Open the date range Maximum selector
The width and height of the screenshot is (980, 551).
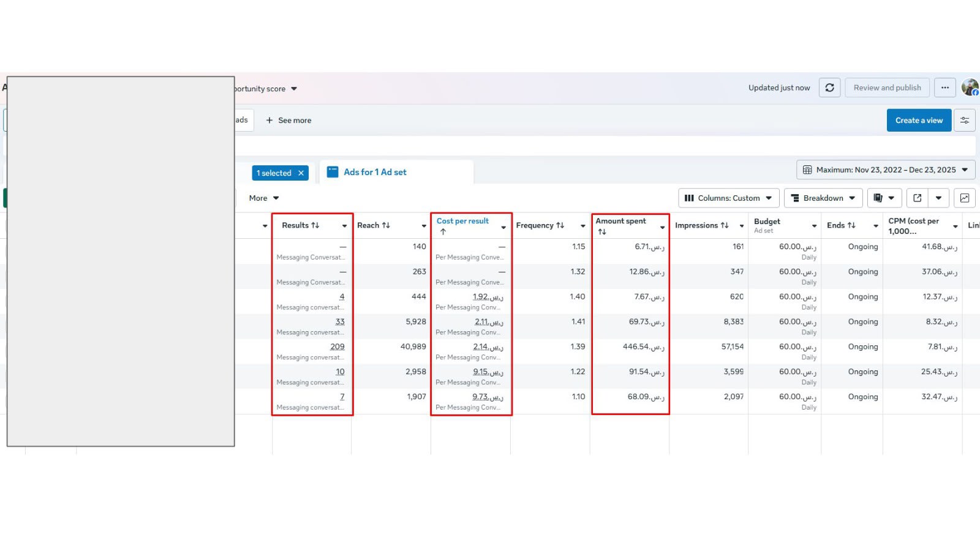pyautogui.click(x=886, y=170)
